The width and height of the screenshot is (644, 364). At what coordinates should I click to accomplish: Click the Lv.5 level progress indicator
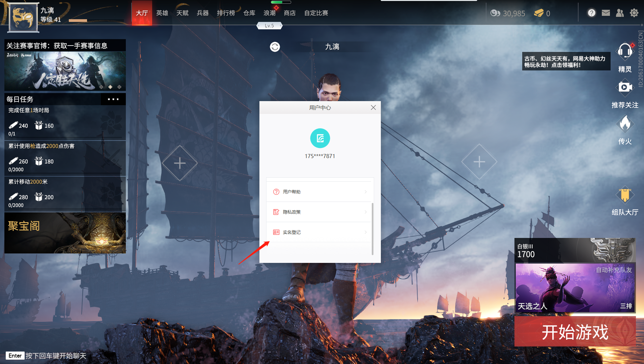pos(269,26)
